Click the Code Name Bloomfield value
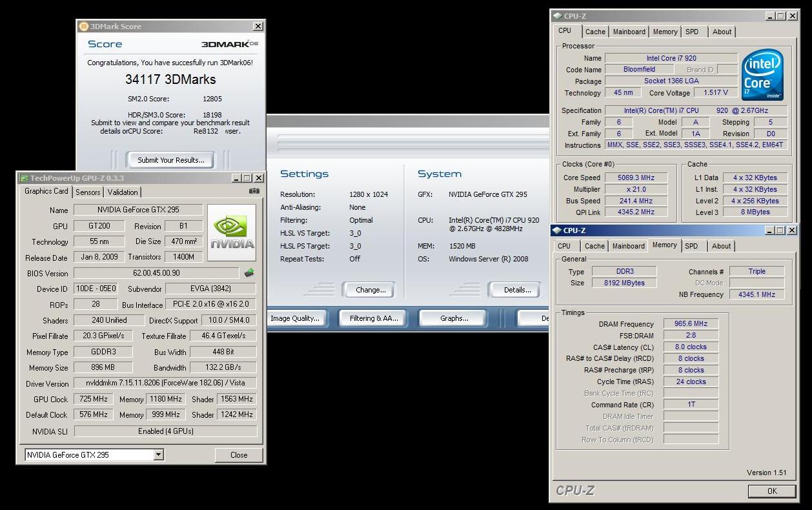This screenshot has width=812, height=510. [x=639, y=70]
